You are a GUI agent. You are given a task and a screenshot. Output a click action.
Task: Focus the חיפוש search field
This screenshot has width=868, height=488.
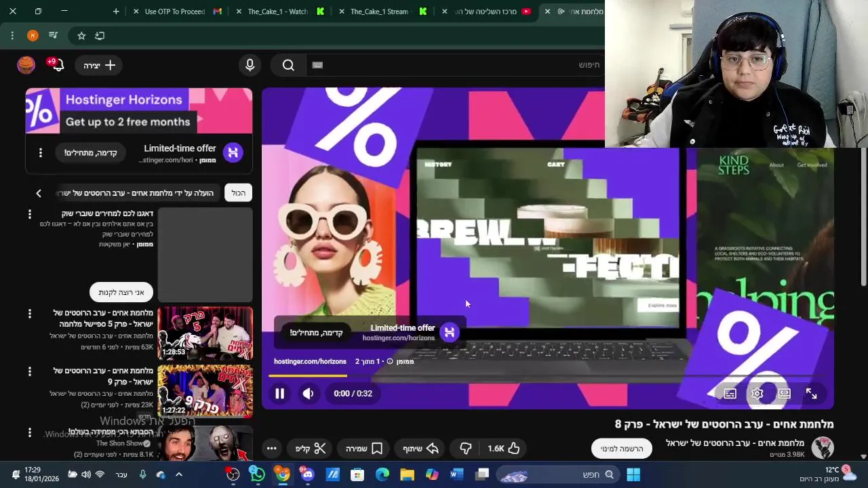click(x=454, y=65)
